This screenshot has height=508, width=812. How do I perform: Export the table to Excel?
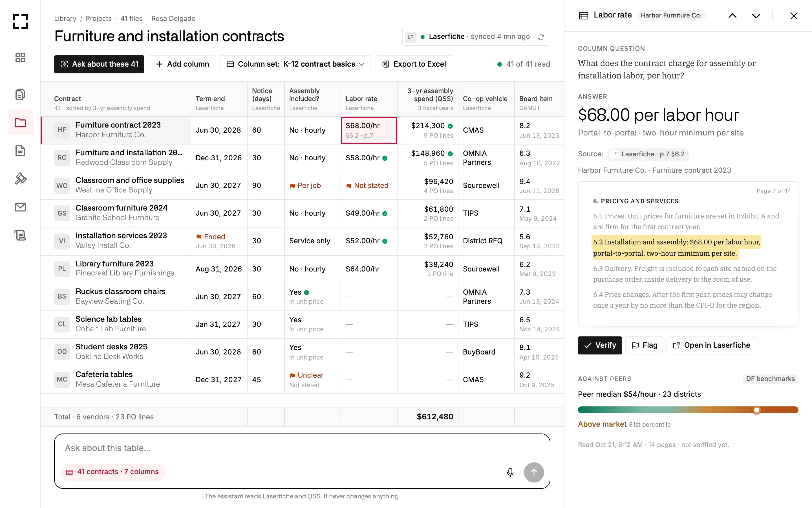pos(414,64)
